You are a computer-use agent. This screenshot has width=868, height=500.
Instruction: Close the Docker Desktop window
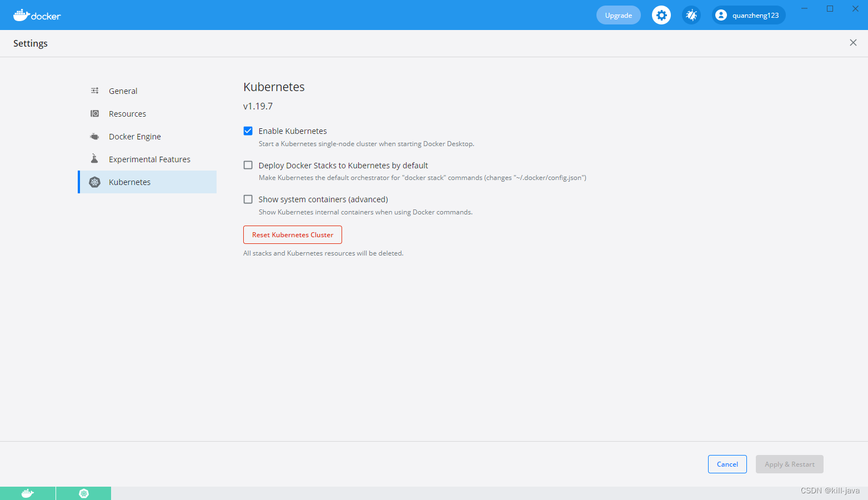click(x=855, y=8)
